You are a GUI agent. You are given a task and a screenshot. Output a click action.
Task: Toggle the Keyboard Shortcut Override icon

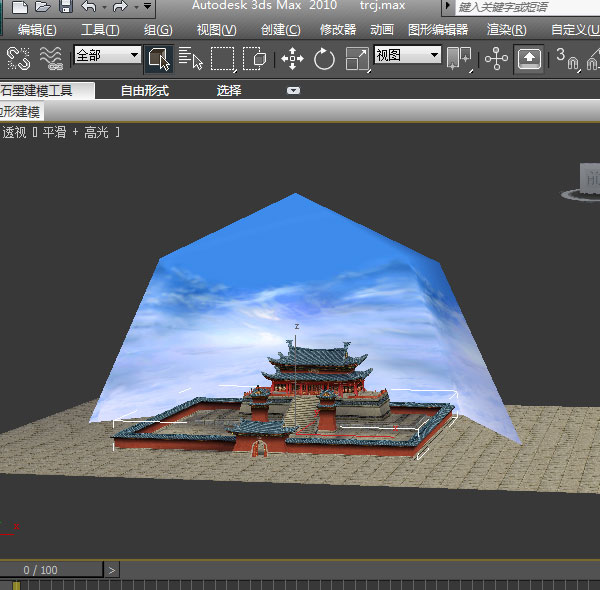pos(529,59)
